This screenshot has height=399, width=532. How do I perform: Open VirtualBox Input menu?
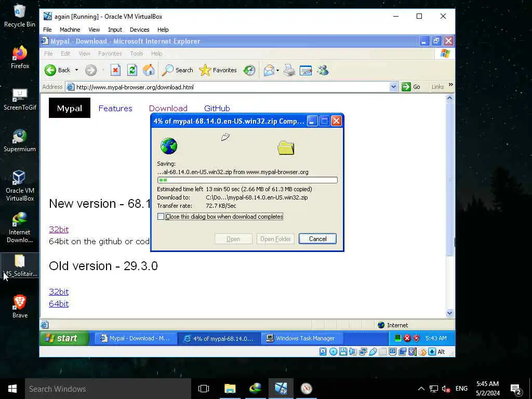click(115, 30)
